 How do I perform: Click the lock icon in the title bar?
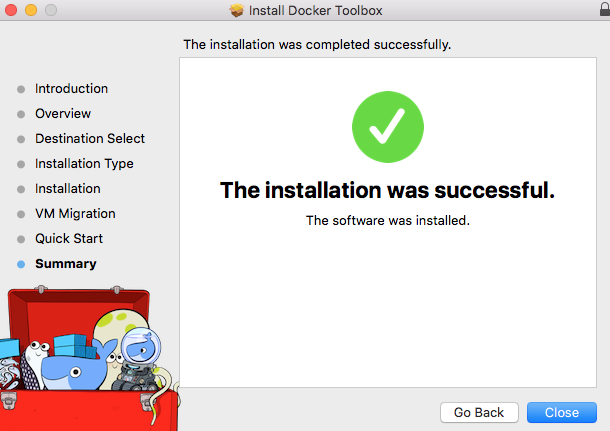coord(599,11)
